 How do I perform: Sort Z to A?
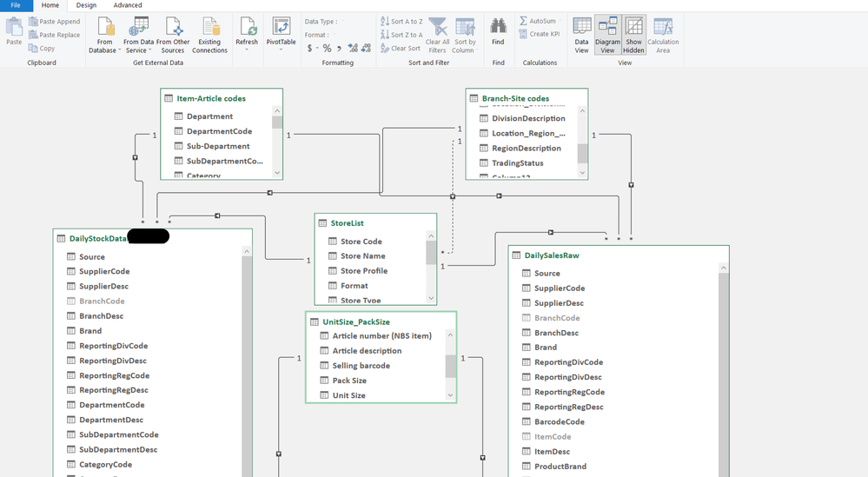tap(402, 35)
